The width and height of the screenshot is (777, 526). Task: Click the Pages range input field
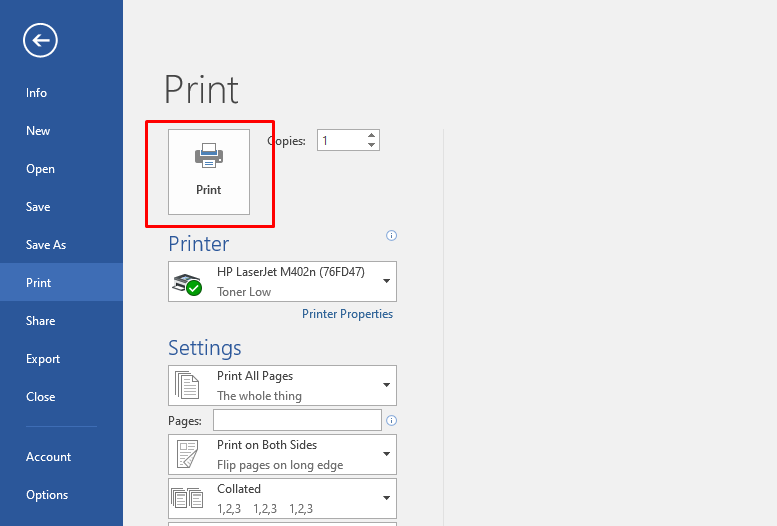pos(297,420)
